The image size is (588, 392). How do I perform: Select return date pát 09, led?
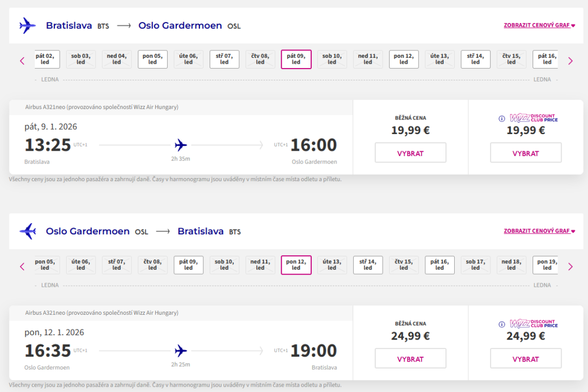click(189, 265)
